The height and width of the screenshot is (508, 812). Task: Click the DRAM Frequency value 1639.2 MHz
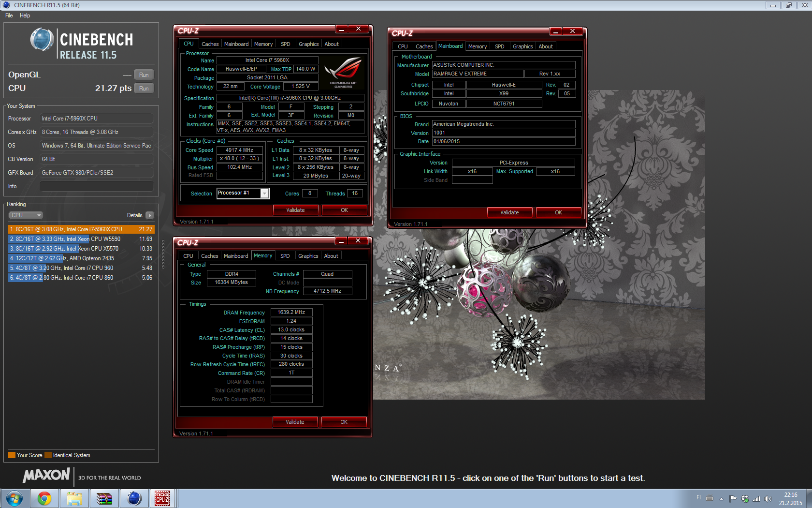point(291,312)
